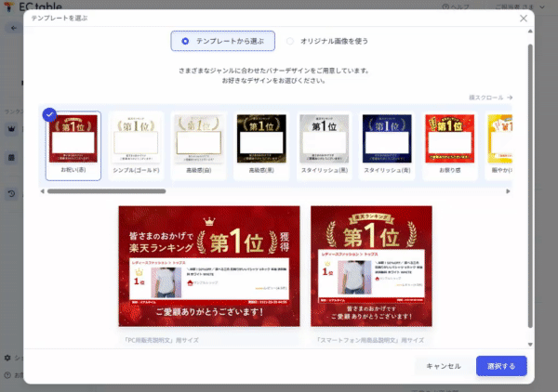Viewport: 558px width, 392px height.
Task: Click the history clock icon in background sidebar
Action: [11, 194]
